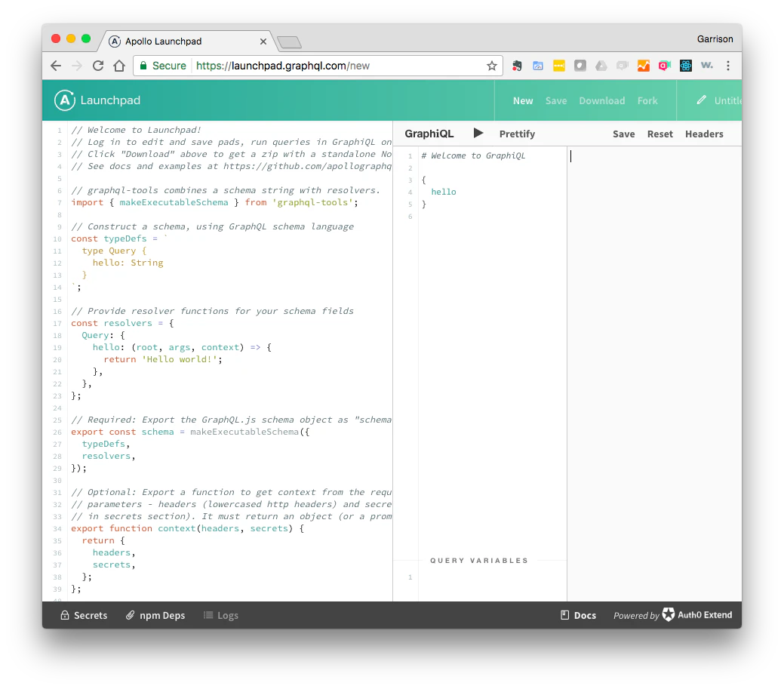Click the Evernote extension icon

[x=517, y=66]
